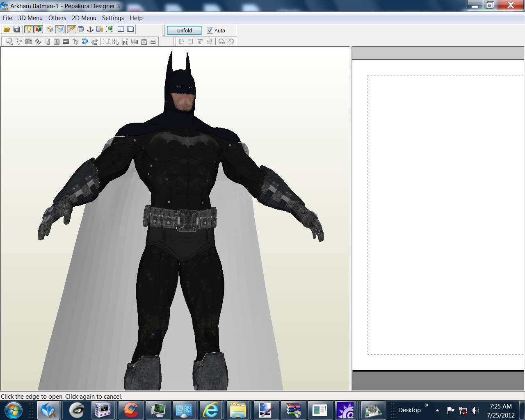Open the Help menu
Screen dimensions: 525x420
[x=136, y=18]
